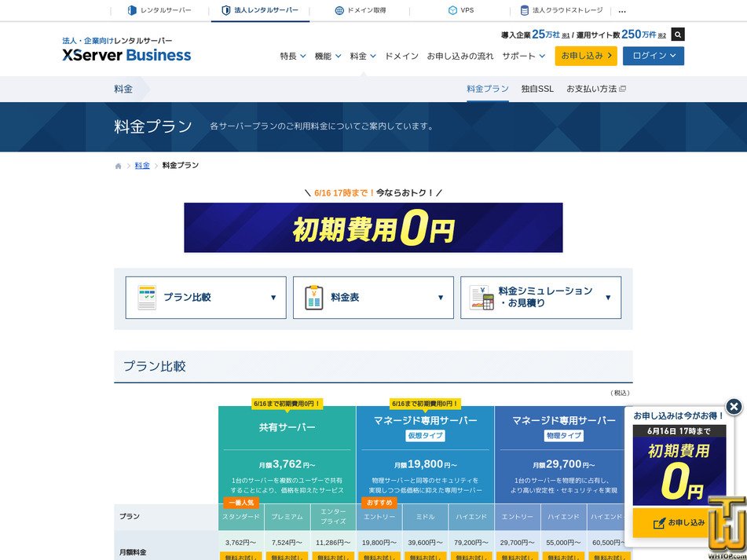Image resolution: width=747 pixels, height=560 pixels.
Task: Select the 独自SSL sub-tab
Action: tap(537, 89)
